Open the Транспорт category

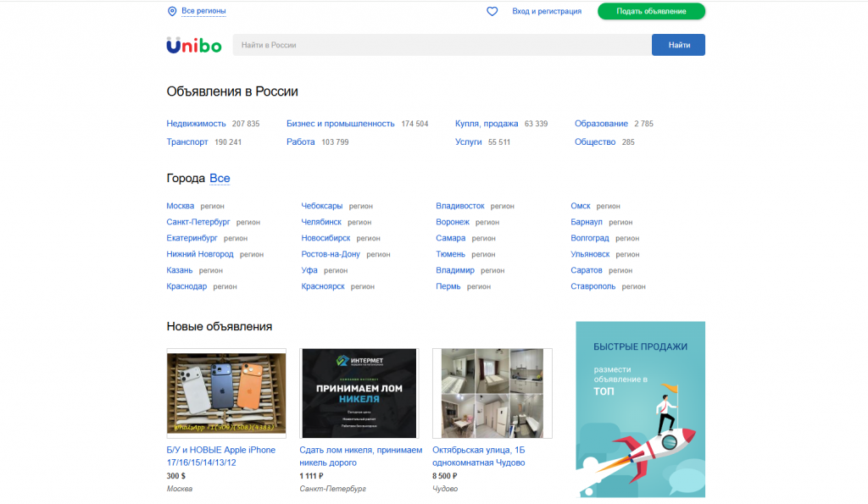(187, 142)
